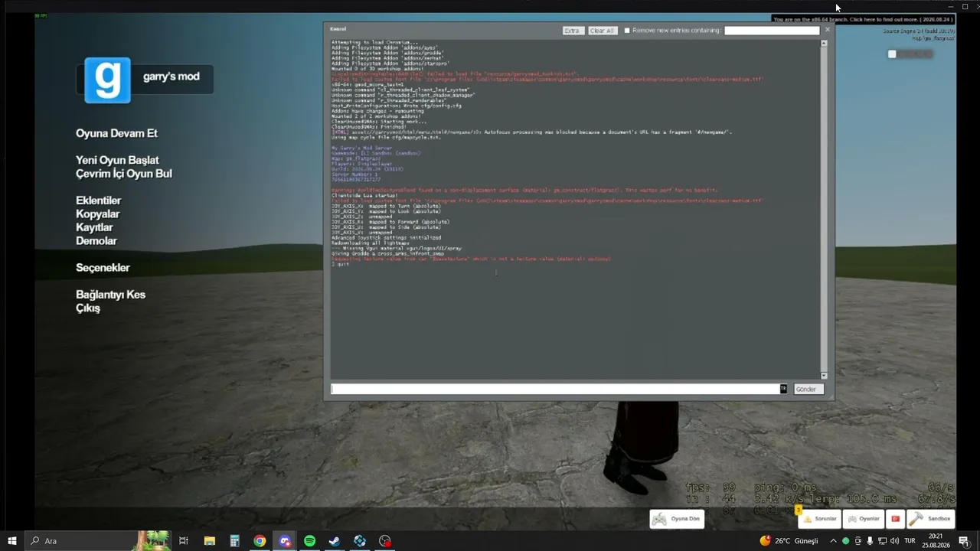This screenshot has width=980, height=551.
Task: Click Bağlantıyı Kes to disconnect
Action: [x=110, y=295]
